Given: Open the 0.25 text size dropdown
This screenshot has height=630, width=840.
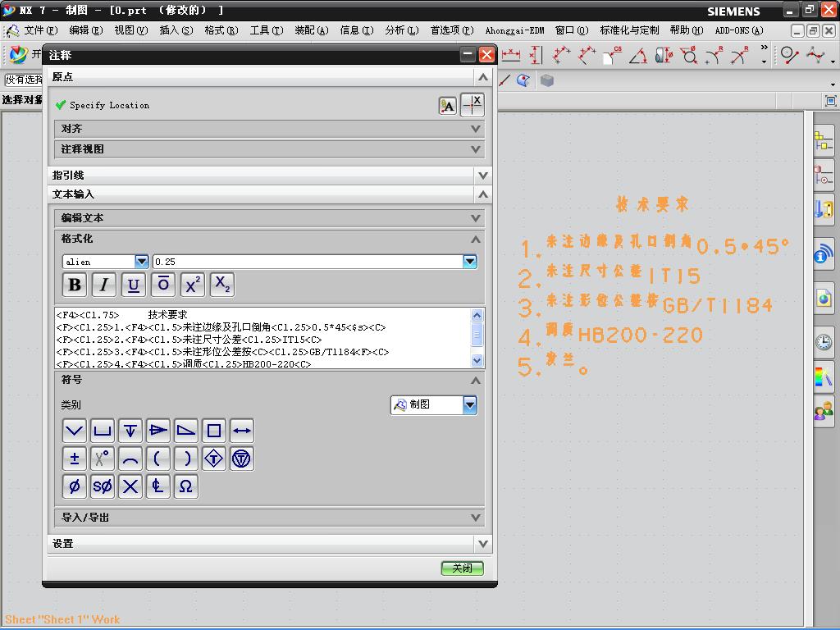Looking at the screenshot, I should 470,262.
